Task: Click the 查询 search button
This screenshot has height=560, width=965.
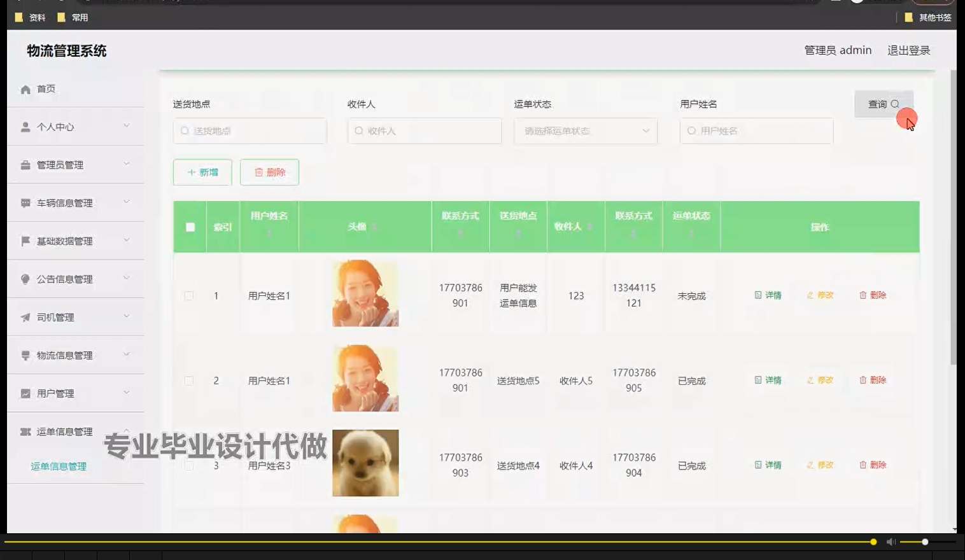Action: [x=884, y=104]
